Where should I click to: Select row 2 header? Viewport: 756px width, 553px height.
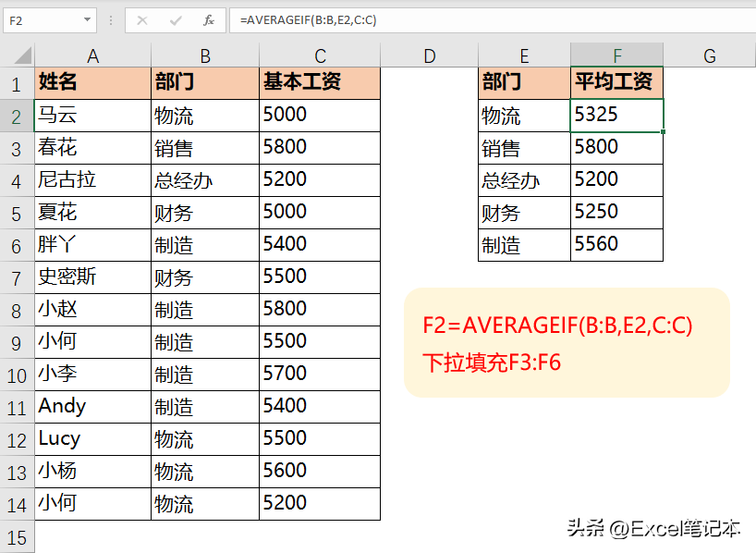pos(17,116)
